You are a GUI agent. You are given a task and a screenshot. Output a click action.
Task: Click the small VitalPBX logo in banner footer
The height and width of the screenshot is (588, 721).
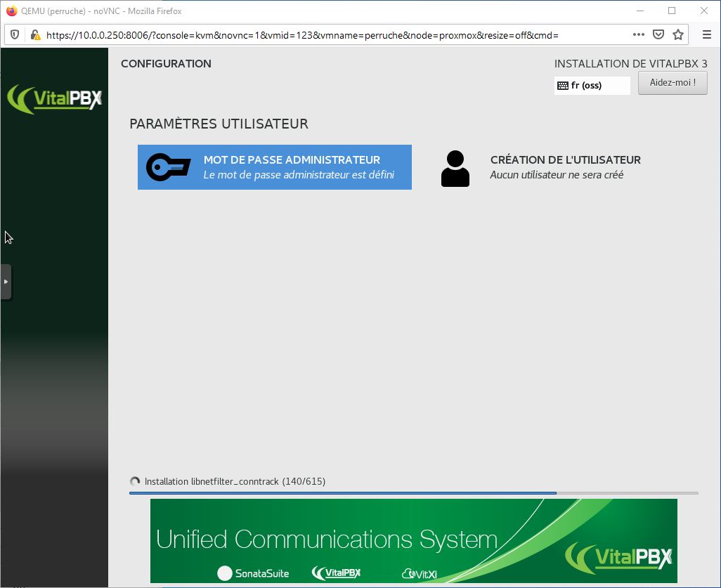336,573
